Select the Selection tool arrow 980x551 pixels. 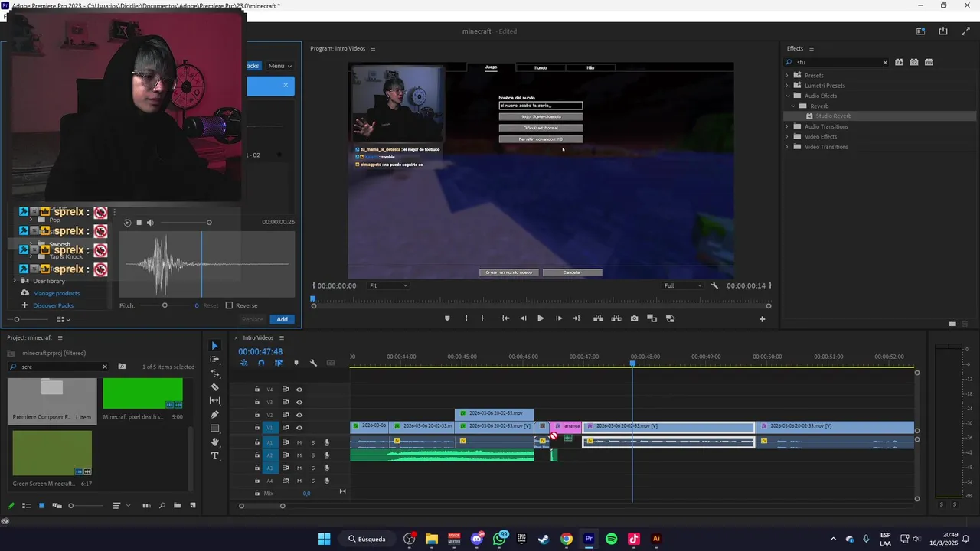tap(214, 346)
